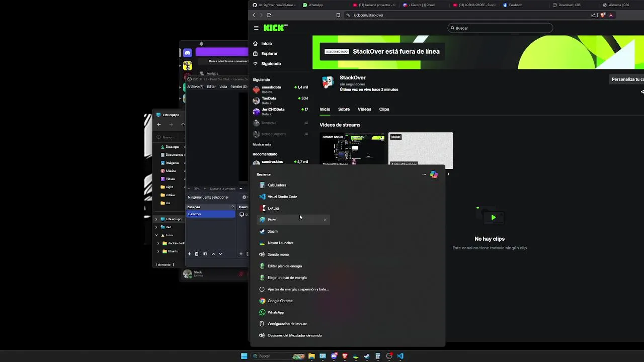Screen dimensions: 644x362
Task: Open Nexon Launcher from recent list
Action: tap(293, 243)
